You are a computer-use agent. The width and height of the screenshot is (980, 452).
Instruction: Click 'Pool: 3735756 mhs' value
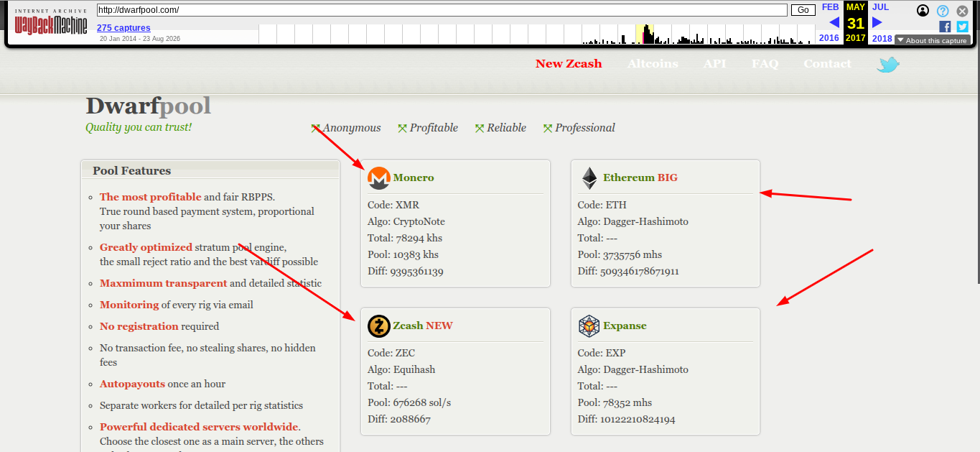tap(620, 254)
